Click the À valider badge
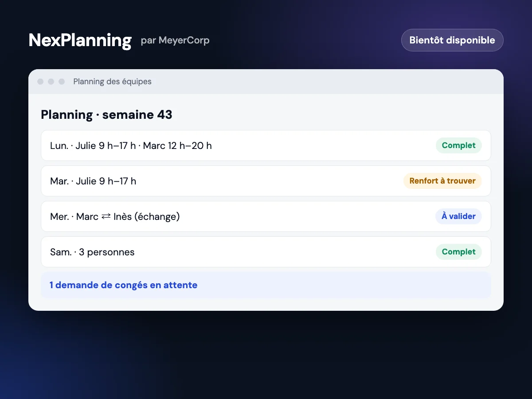The height and width of the screenshot is (399, 532). coord(458,216)
